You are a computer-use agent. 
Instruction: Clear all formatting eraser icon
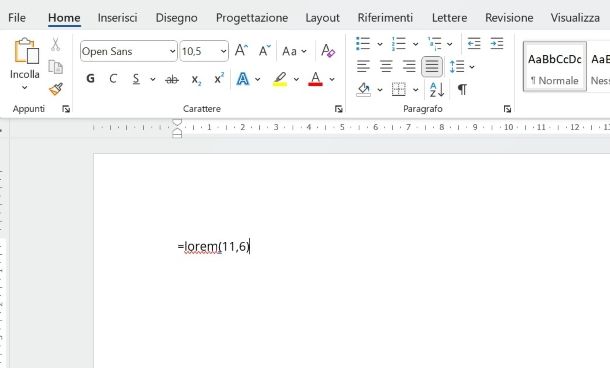[328, 51]
